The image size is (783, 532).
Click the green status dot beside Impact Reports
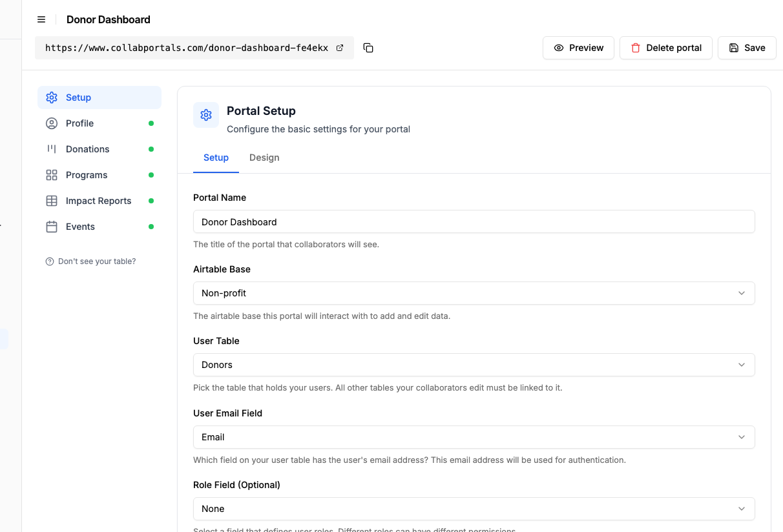pyautogui.click(x=151, y=201)
